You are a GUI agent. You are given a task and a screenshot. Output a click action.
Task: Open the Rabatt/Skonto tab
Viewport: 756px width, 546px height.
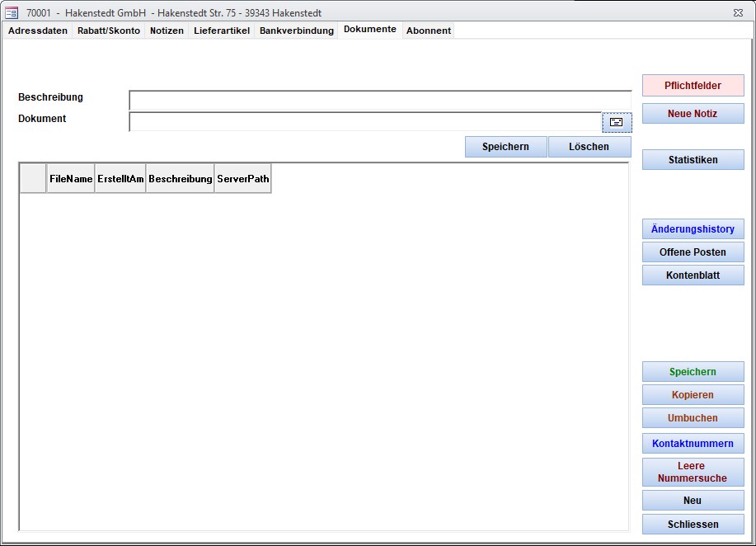(x=109, y=31)
